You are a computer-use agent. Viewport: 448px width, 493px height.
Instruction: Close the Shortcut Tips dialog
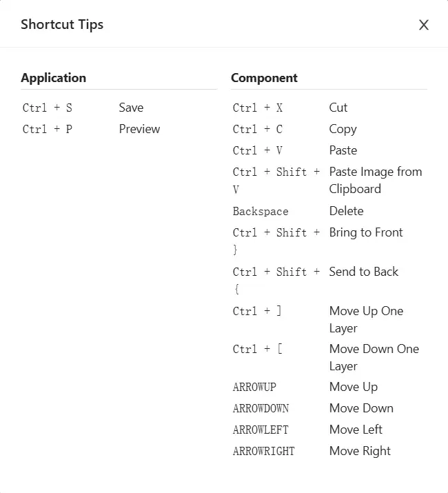click(424, 25)
